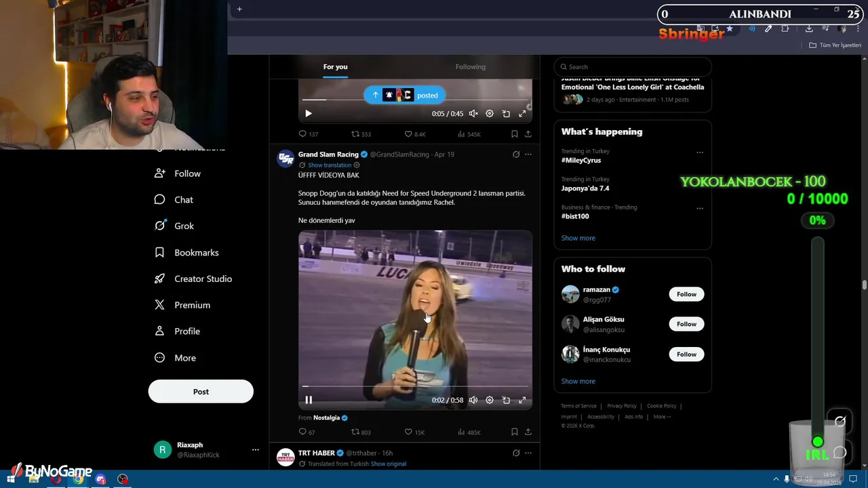The width and height of the screenshot is (868, 488).
Task: Open the Japonya'da 7.4 trend
Action: pos(585,188)
